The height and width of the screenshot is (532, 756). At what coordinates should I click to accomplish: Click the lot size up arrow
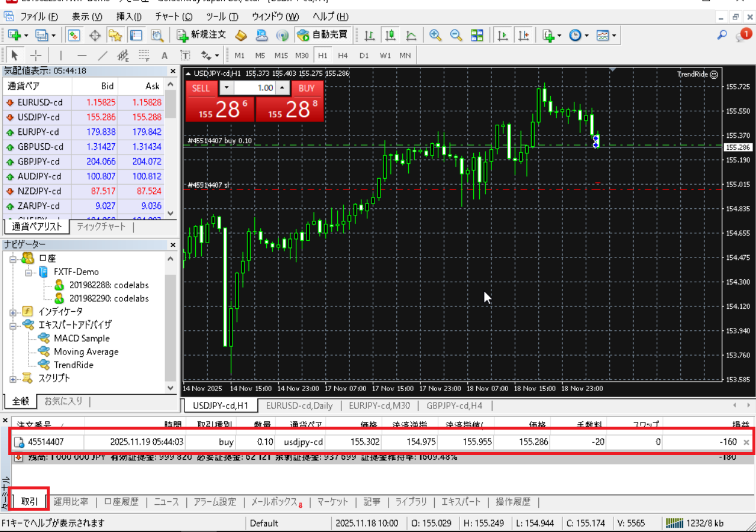point(283,88)
